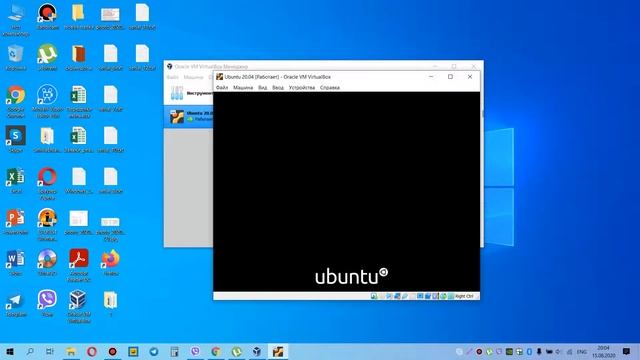The image size is (640, 360).
Task: Minimize the Ubuntu 20.04 VirtualBox window
Action: click(431, 76)
